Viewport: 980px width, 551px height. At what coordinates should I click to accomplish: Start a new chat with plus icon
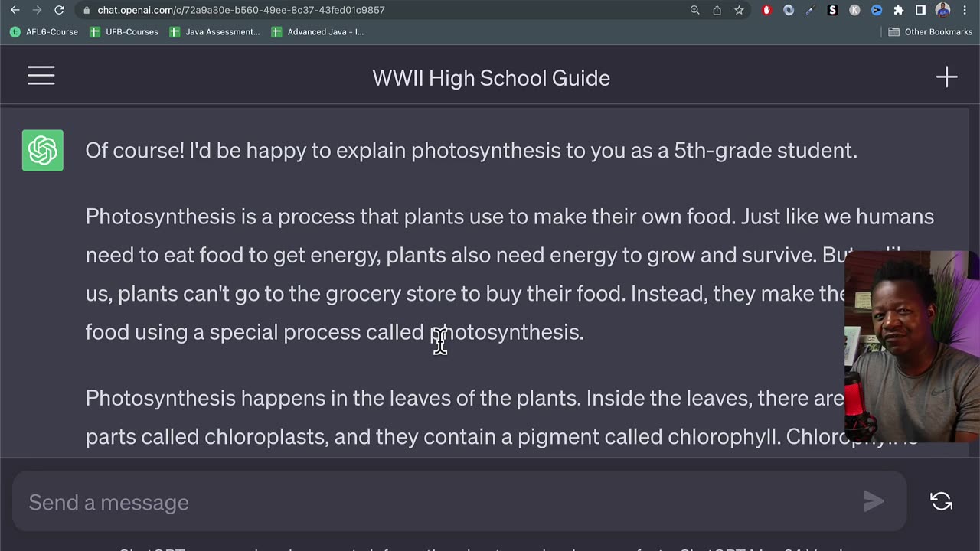(x=946, y=77)
